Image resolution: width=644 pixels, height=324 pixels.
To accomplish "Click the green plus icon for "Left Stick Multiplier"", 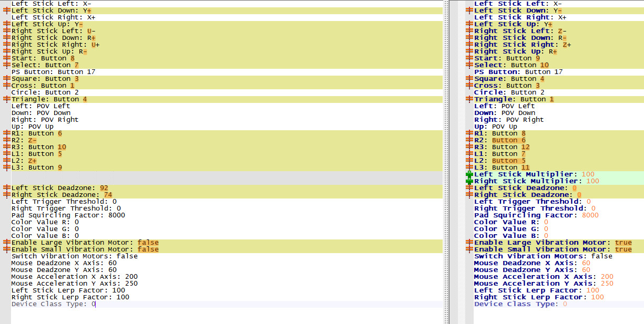I will pyautogui.click(x=468, y=174).
